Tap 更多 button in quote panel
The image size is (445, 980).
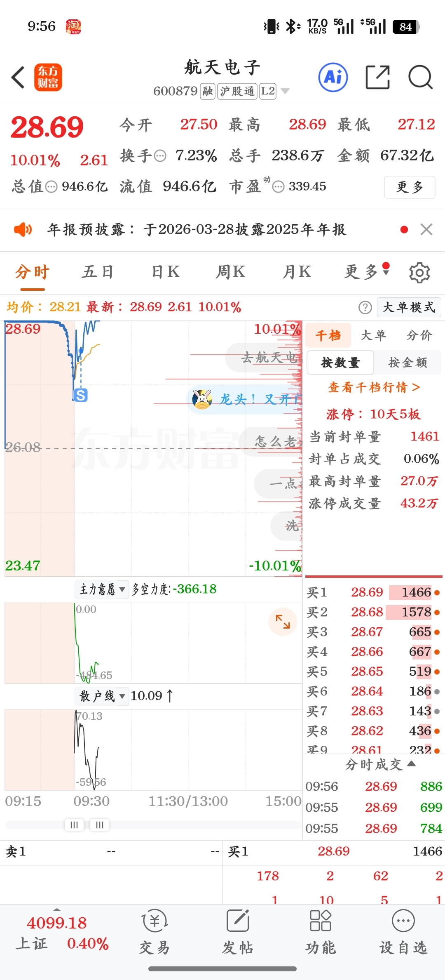[410, 187]
